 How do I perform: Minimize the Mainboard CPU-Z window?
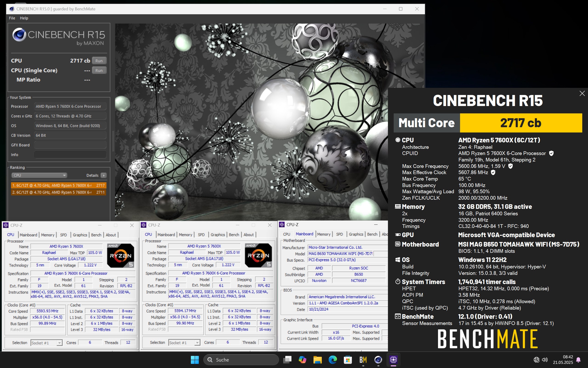[376, 224]
